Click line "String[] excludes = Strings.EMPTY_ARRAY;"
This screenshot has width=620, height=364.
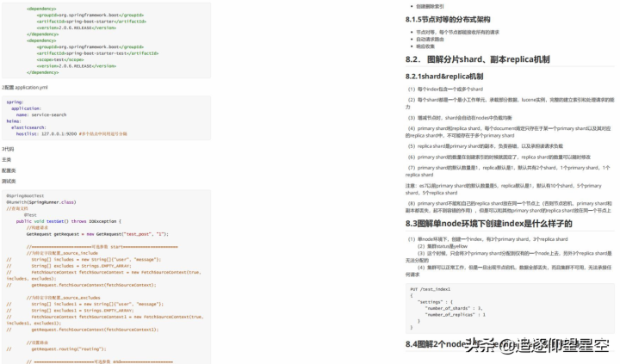click(82, 266)
